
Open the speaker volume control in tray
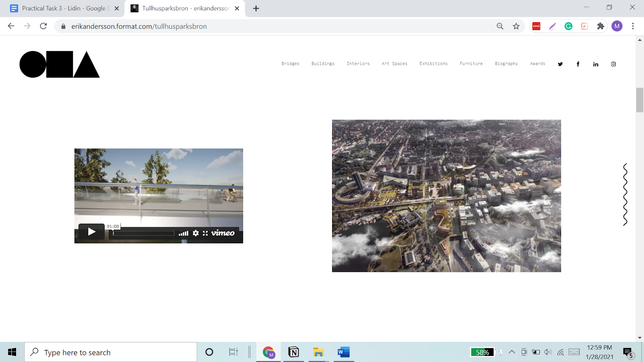(548, 352)
